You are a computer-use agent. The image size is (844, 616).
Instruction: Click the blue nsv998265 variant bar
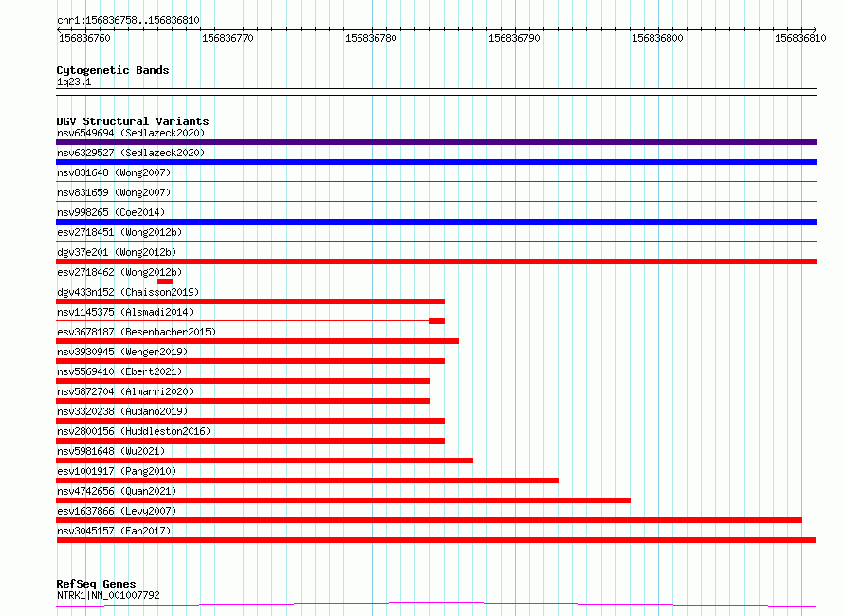(x=436, y=222)
